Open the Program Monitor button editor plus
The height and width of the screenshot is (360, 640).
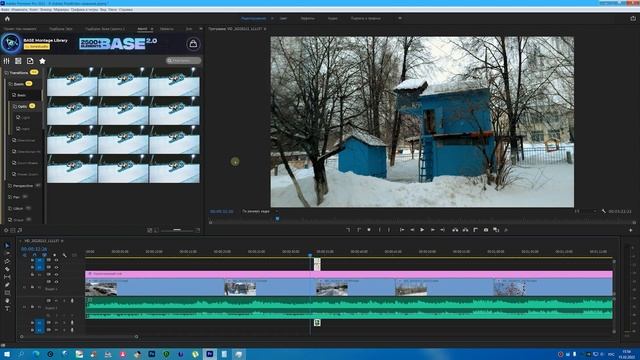pos(631,230)
